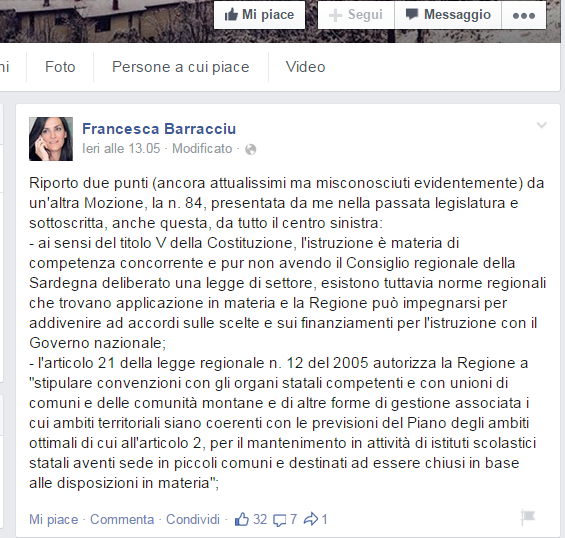Click the flag report icon on the post

[528, 517]
